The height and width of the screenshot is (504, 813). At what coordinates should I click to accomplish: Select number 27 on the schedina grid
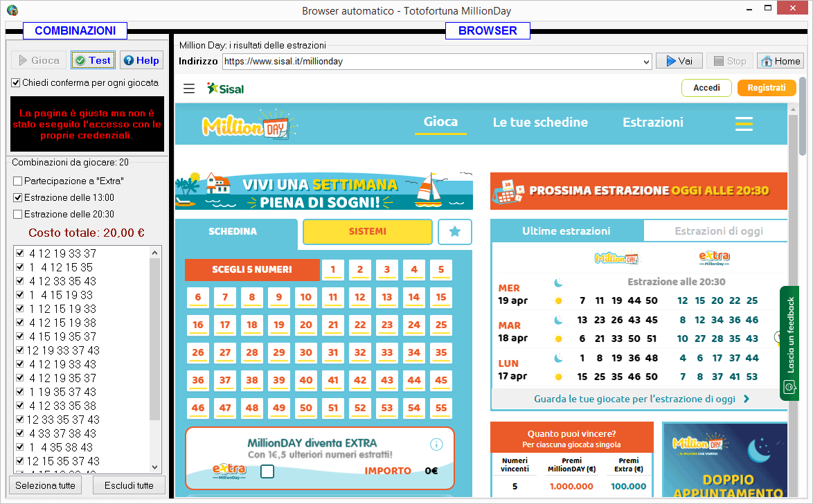click(x=224, y=353)
